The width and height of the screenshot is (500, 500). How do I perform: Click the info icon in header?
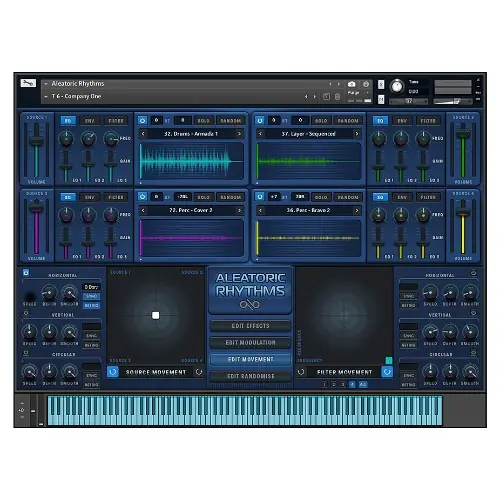[366, 84]
